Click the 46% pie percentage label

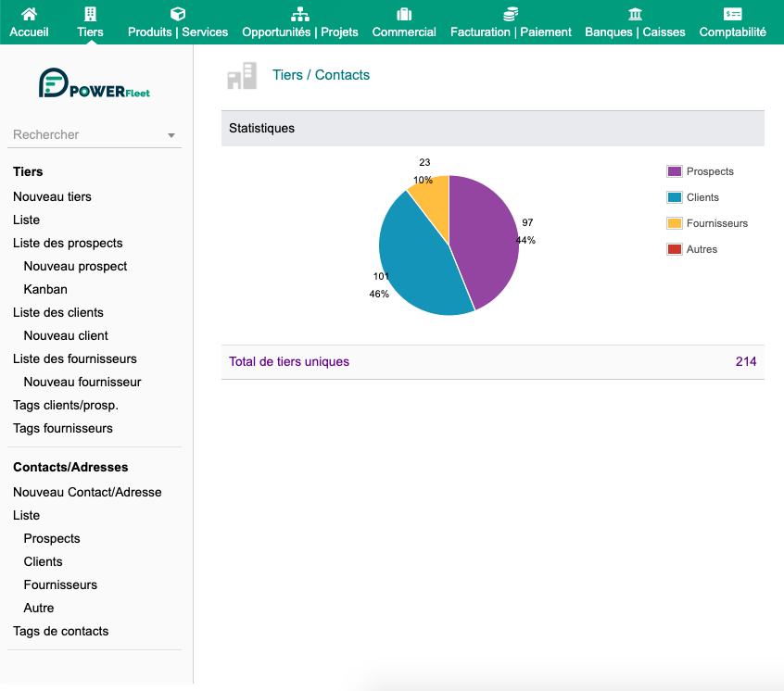click(x=379, y=294)
